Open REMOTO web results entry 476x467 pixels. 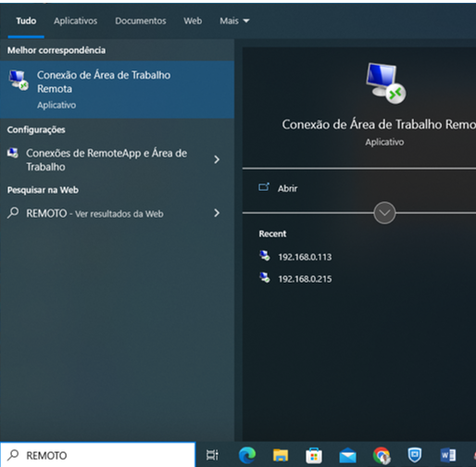[x=117, y=213]
